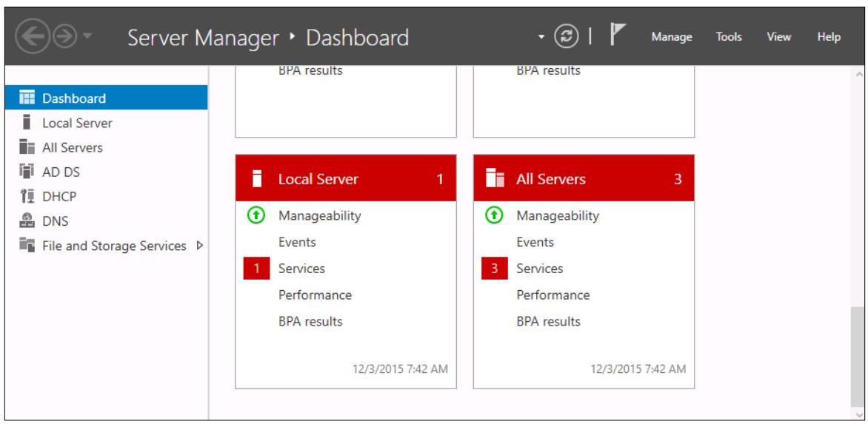Image resolution: width=868 pixels, height=424 pixels.
Task: Click Local Server tile alert count 1
Action: [440, 179]
